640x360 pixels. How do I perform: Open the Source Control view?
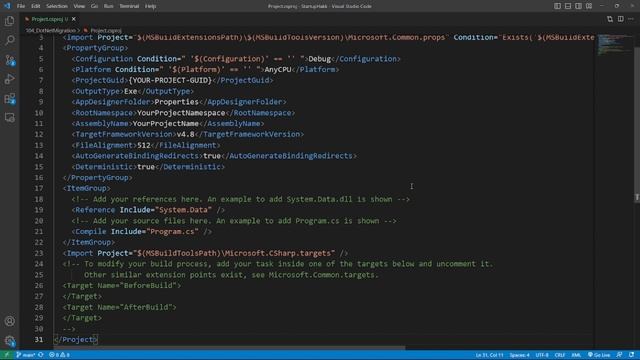click(x=9, y=60)
